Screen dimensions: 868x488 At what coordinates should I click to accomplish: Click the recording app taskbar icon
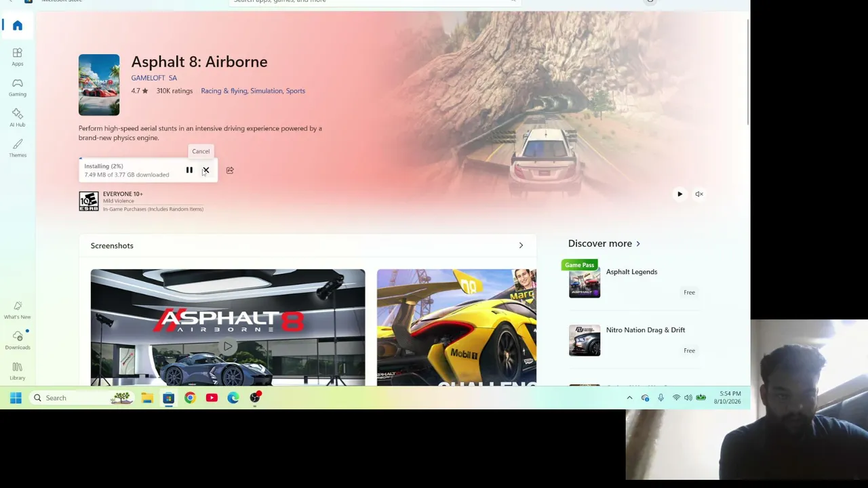(255, 398)
